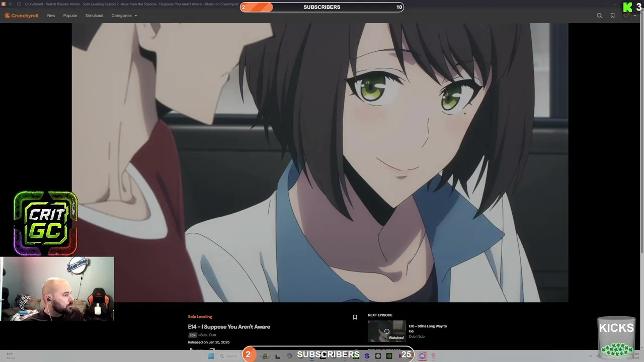The height and width of the screenshot is (362, 644).
Task: Go to the Popular page
Action: click(70, 16)
